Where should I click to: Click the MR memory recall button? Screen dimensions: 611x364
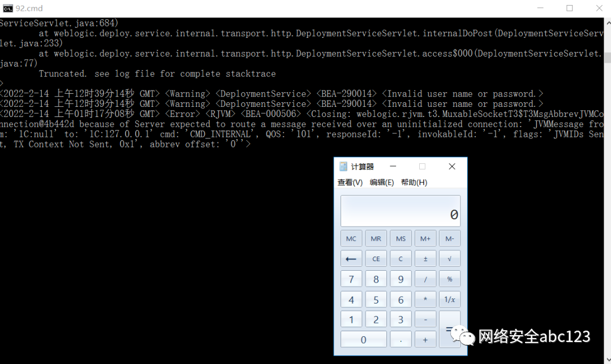376,239
